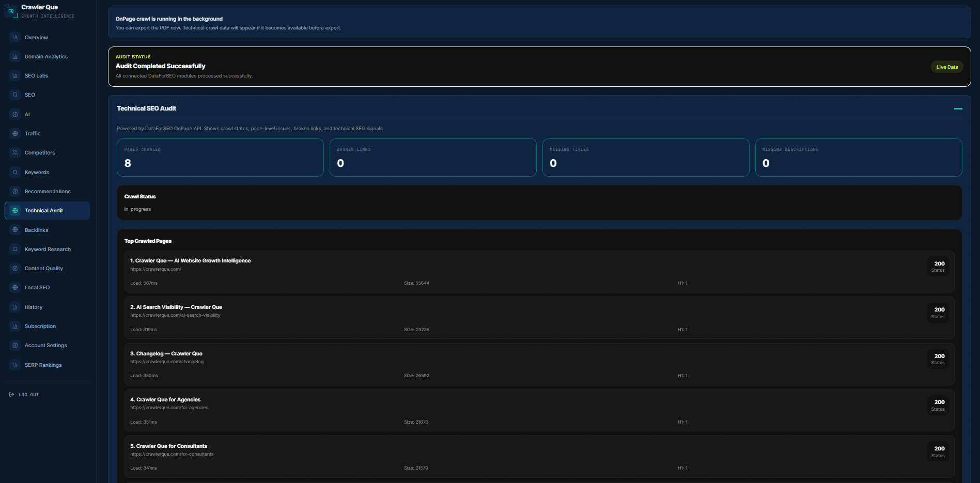Screen dimensions: 980x483
Task: Collapse the Technical SEO Audit section
Action: coord(958,108)
